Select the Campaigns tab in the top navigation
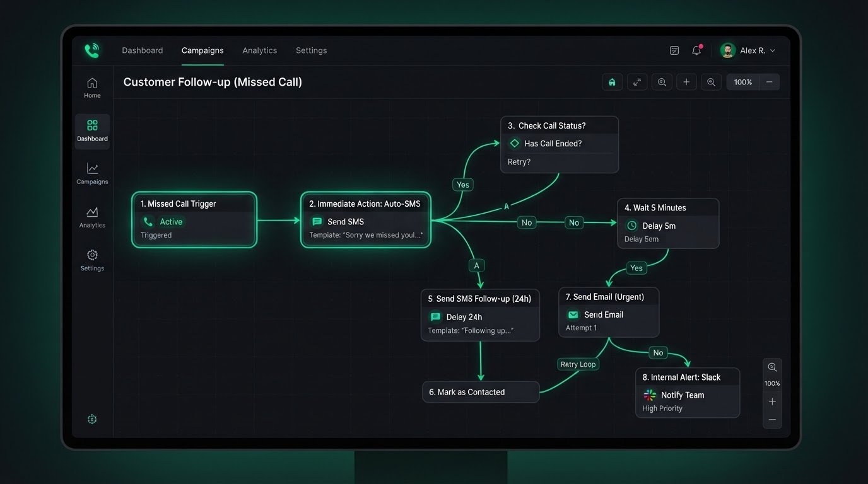 [x=202, y=50]
